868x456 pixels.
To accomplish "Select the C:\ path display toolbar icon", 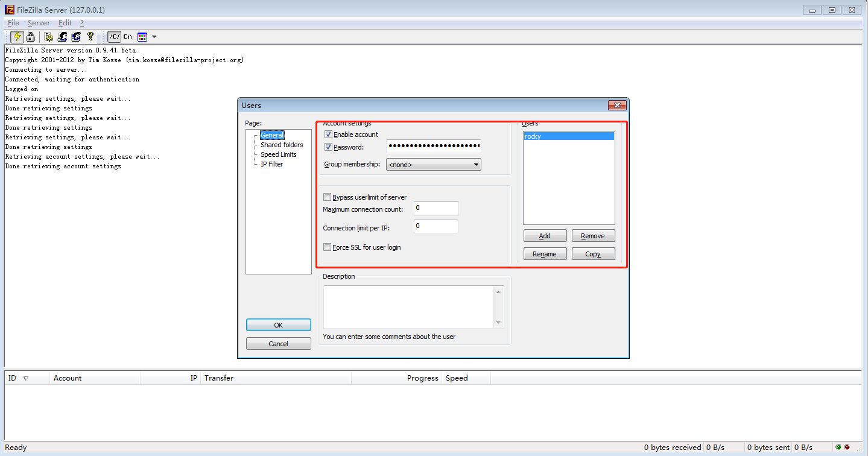I will (127, 37).
